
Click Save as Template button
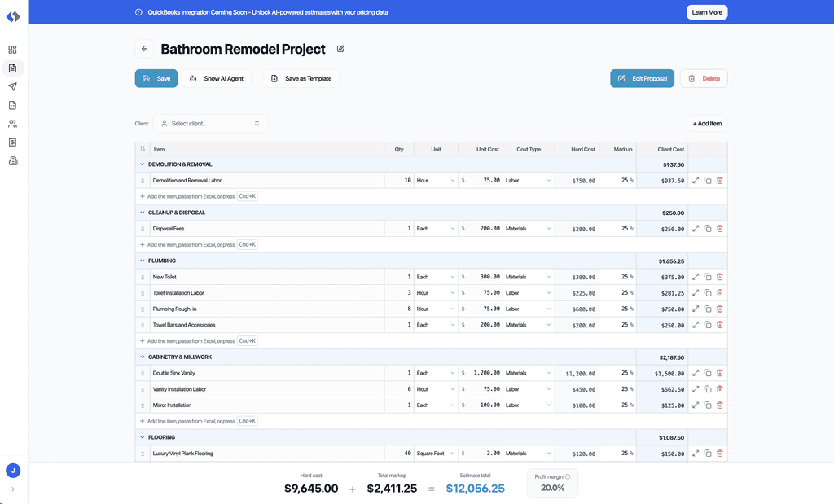301,78
